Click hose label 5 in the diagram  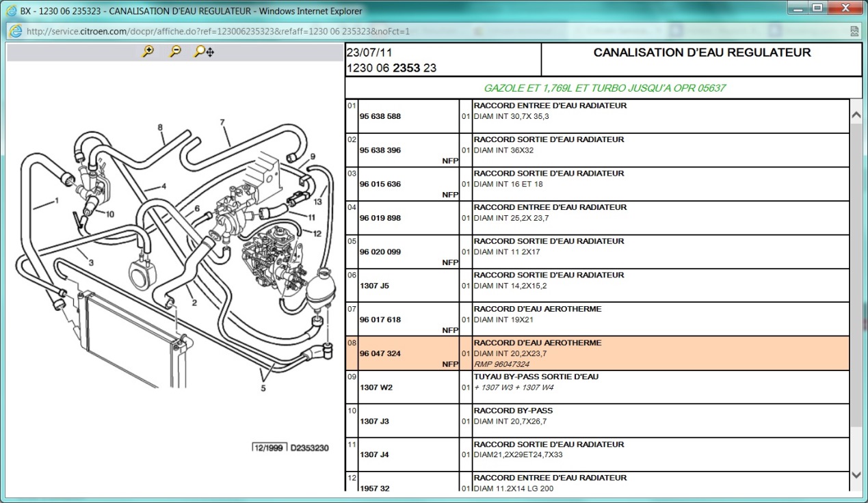coord(263,389)
